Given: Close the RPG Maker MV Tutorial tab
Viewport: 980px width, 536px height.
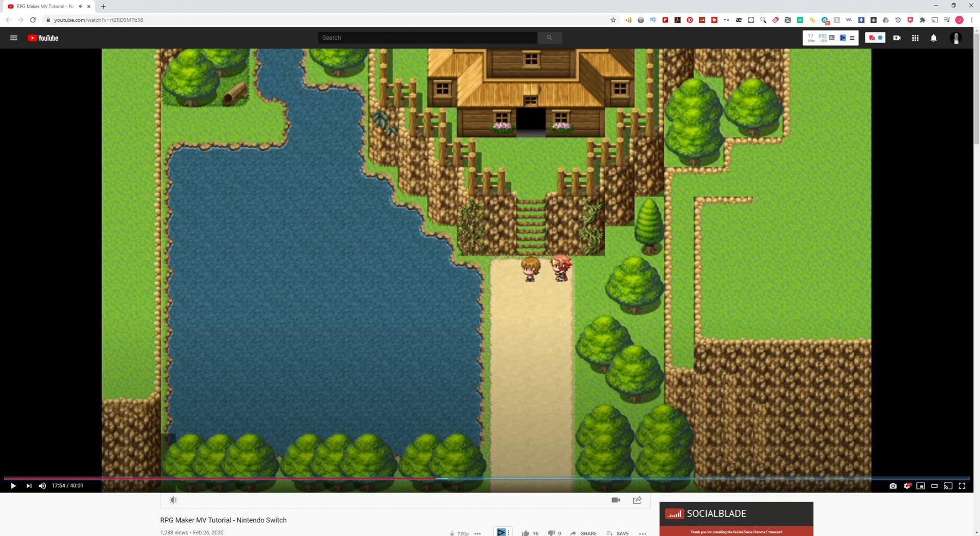Looking at the screenshot, I should (89, 7).
